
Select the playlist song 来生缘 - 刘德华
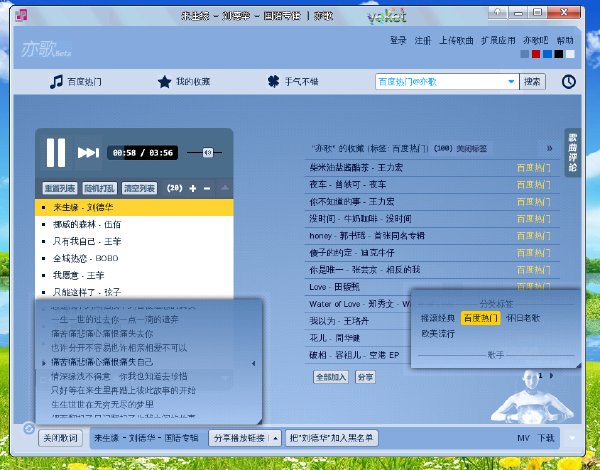click(x=134, y=207)
